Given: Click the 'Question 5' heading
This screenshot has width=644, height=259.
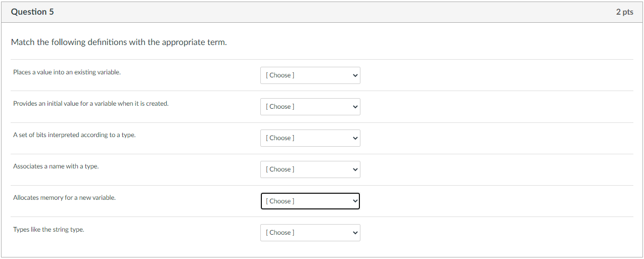Looking at the screenshot, I should (32, 12).
